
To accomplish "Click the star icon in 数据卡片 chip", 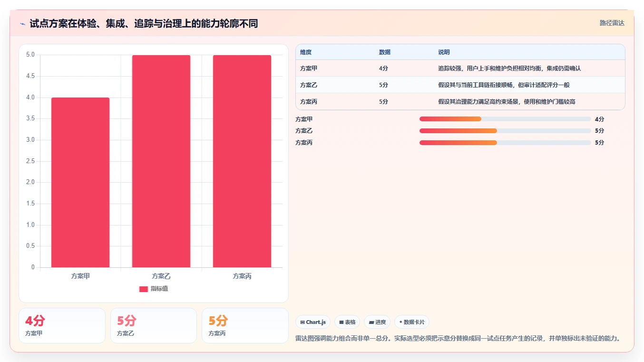I will click(x=401, y=322).
